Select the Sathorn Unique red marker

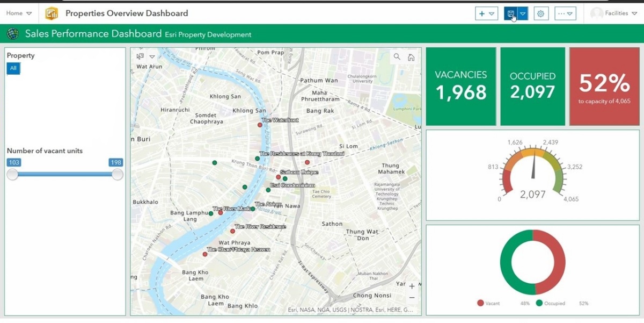pos(278,177)
